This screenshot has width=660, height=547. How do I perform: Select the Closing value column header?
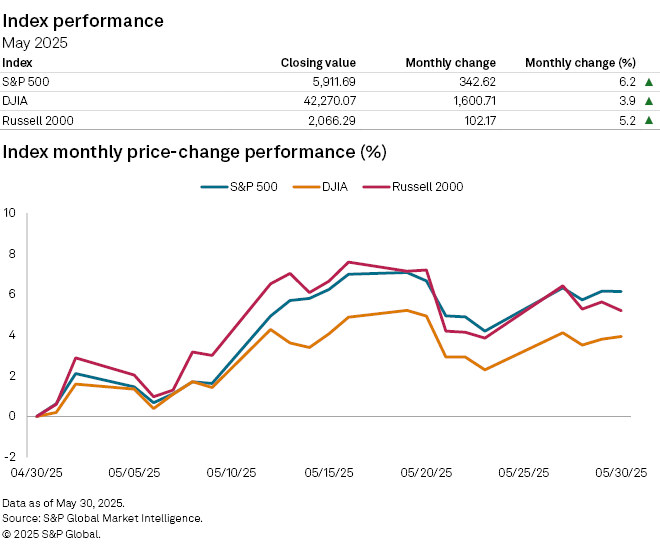pos(318,62)
